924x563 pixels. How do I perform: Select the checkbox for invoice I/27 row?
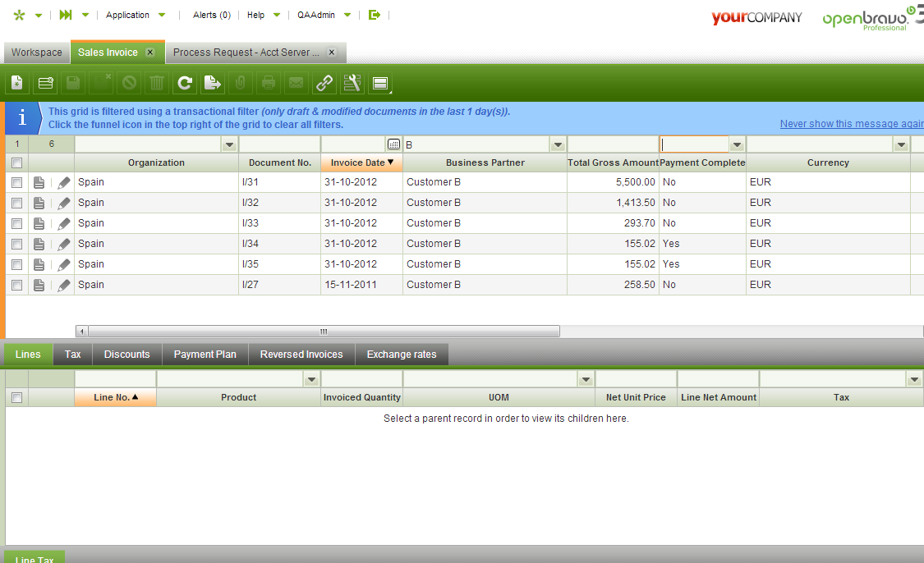click(16, 285)
